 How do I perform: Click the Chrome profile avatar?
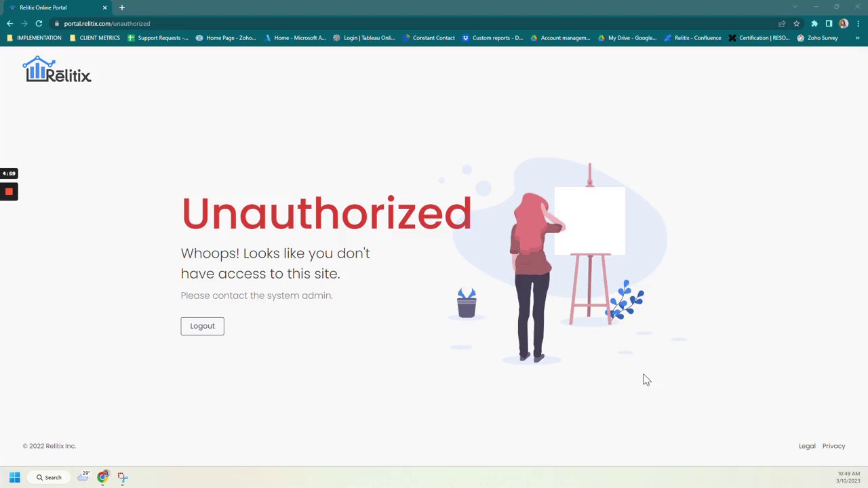pos(844,24)
